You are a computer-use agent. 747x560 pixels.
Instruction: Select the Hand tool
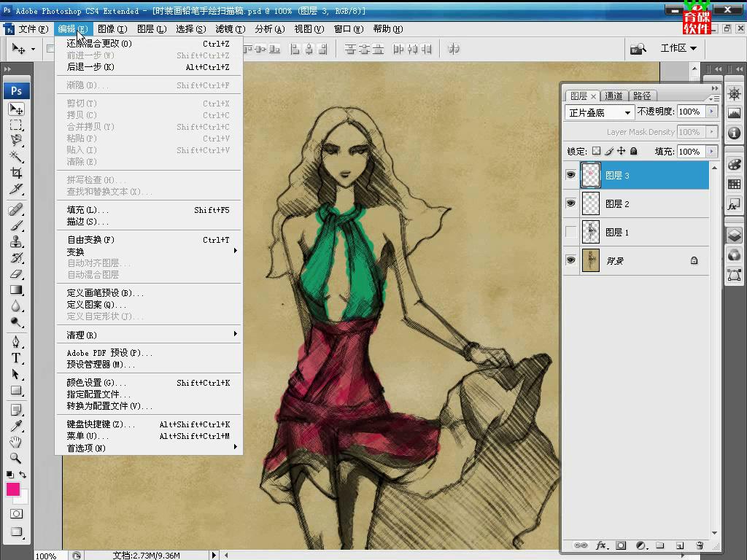coord(16,442)
